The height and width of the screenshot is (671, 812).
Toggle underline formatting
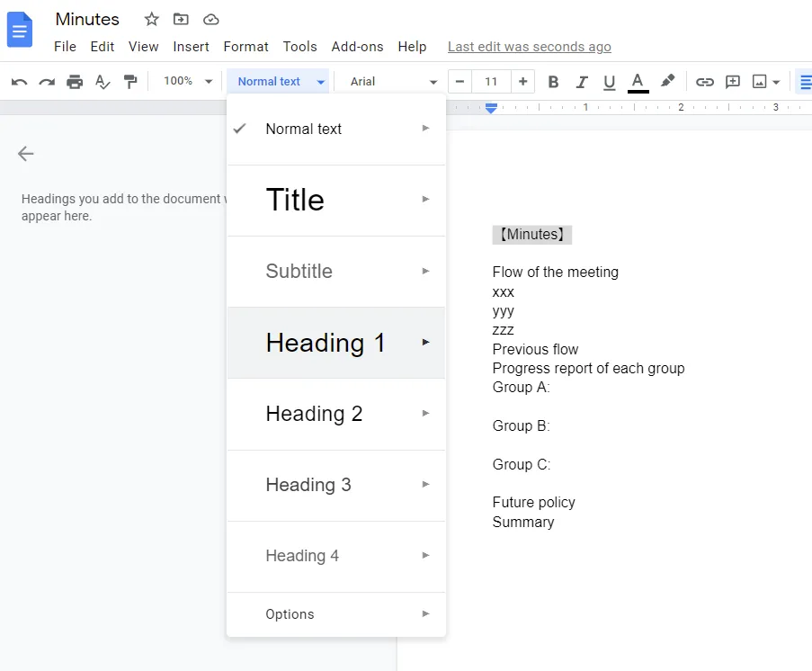609,82
